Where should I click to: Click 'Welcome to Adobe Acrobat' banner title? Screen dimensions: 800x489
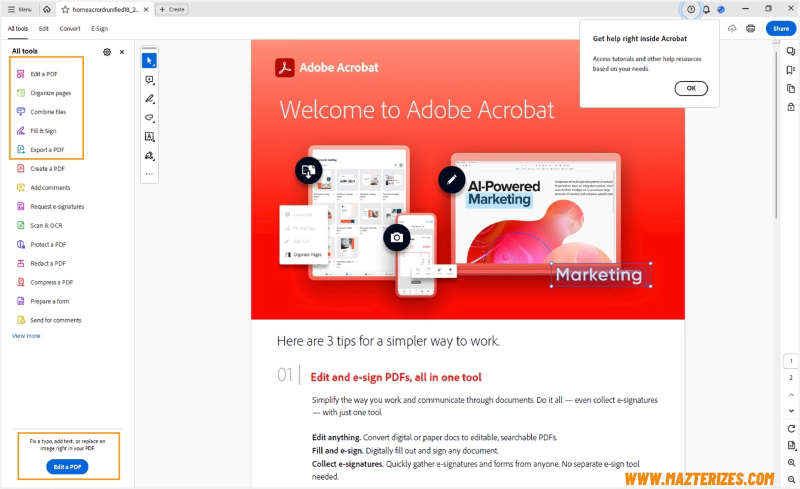(x=417, y=110)
